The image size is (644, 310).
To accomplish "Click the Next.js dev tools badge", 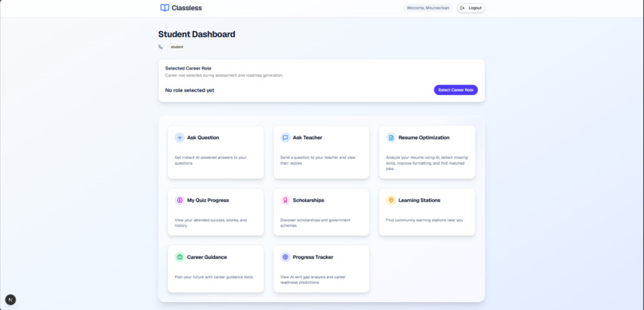I will point(10,300).
